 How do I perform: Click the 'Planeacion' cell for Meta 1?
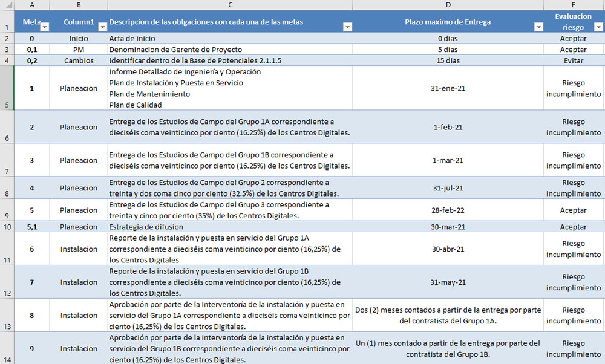tap(79, 88)
